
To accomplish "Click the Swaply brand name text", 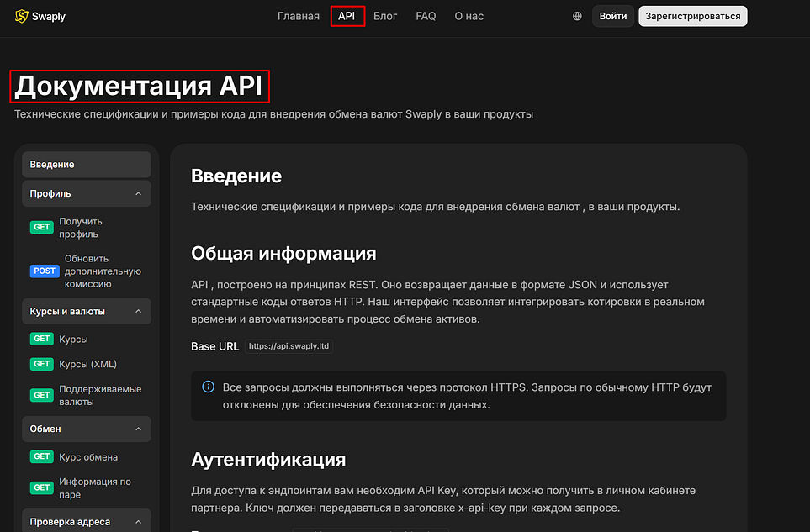I will pos(49,17).
